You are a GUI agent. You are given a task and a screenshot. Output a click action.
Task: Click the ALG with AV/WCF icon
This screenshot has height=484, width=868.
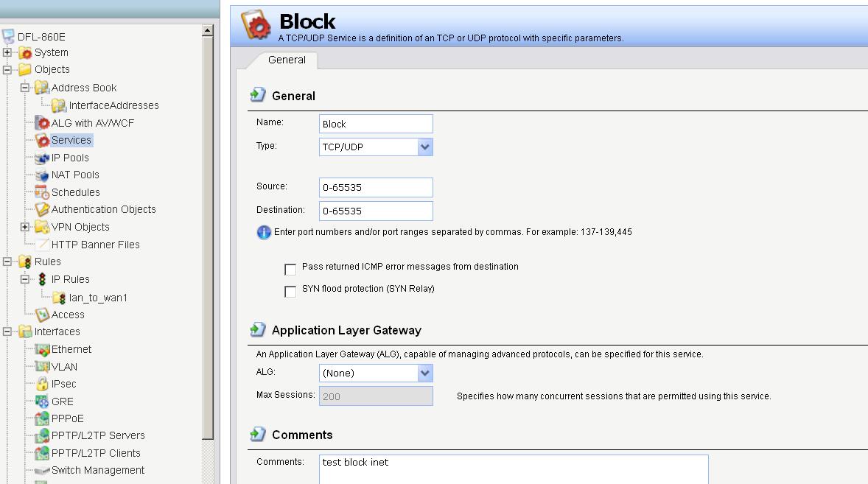click(42, 123)
